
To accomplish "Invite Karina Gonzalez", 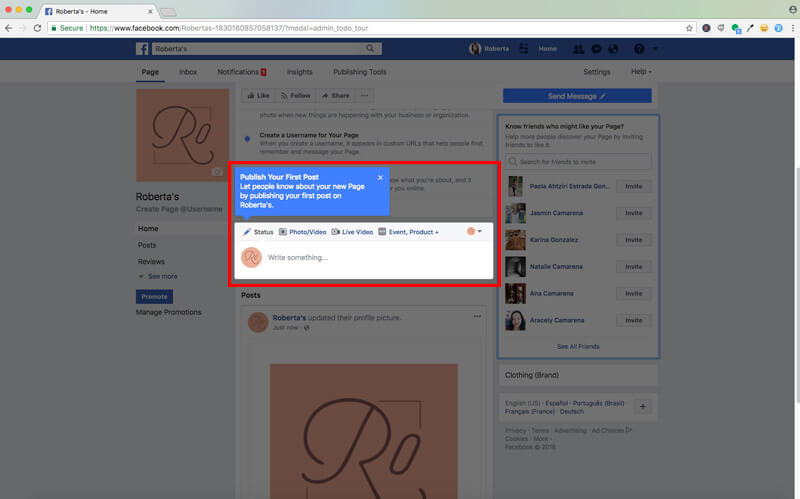I will [634, 240].
